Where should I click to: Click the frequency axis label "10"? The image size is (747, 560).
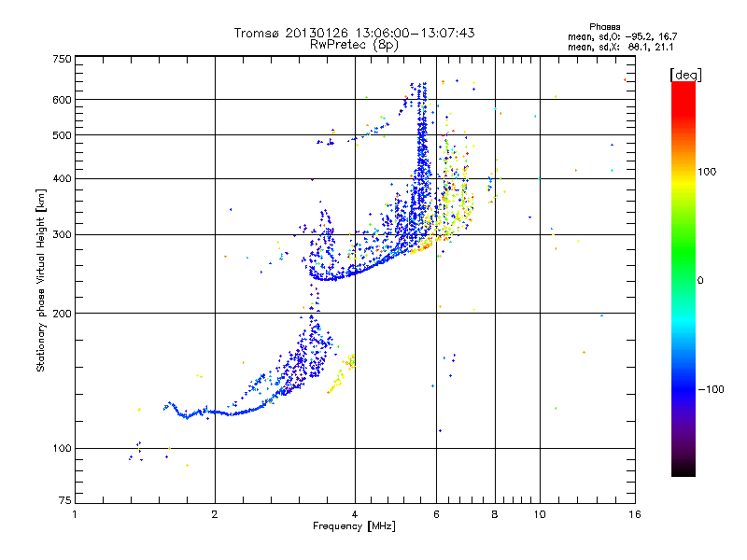[x=540, y=514]
